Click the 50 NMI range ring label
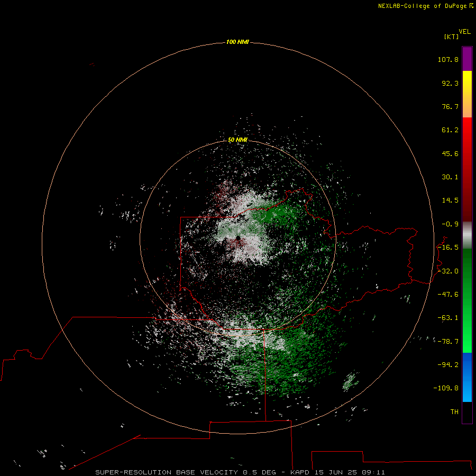This screenshot has width=476, height=476. pyautogui.click(x=237, y=140)
